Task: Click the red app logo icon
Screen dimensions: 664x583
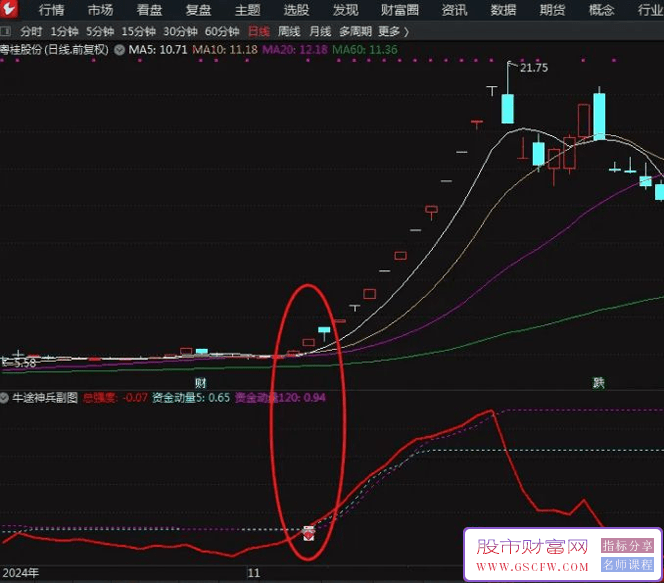Action: (x=8, y=9)
